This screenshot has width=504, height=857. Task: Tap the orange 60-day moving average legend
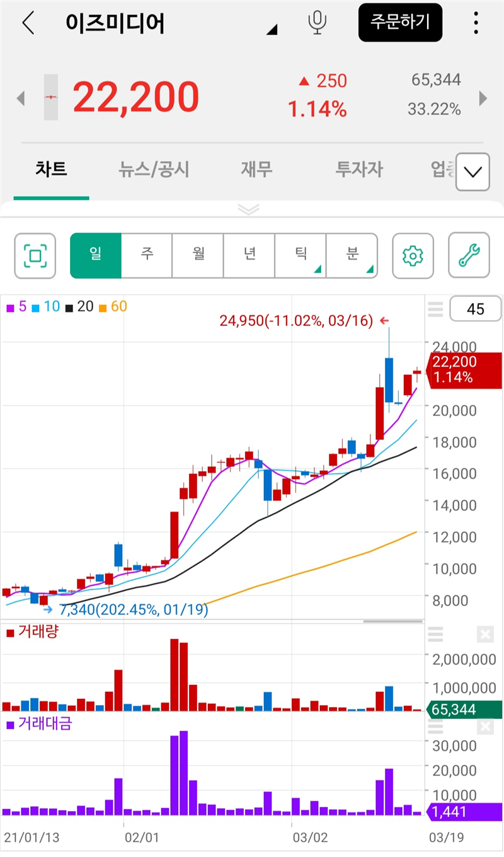point(113,307)
